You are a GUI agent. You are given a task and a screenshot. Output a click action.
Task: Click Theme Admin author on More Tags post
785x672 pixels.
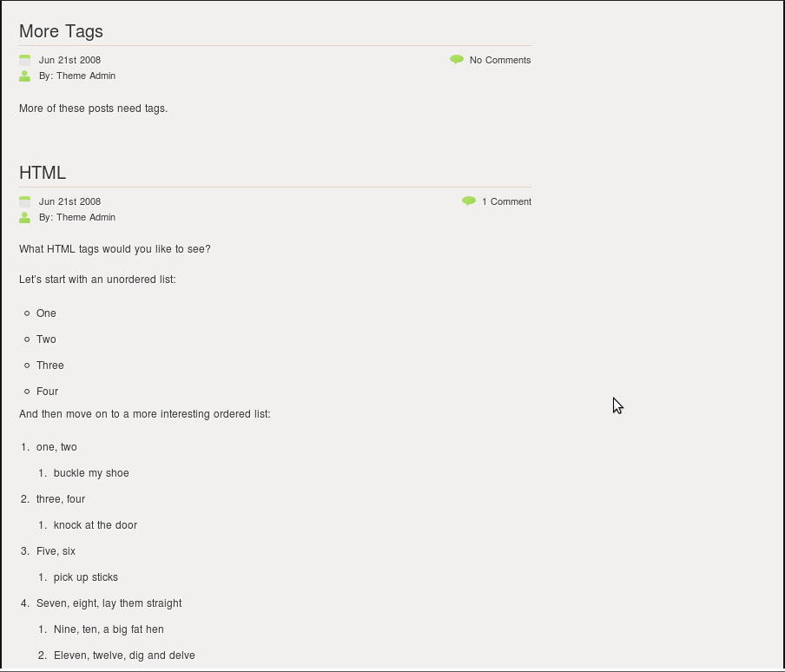pos(86,76)
